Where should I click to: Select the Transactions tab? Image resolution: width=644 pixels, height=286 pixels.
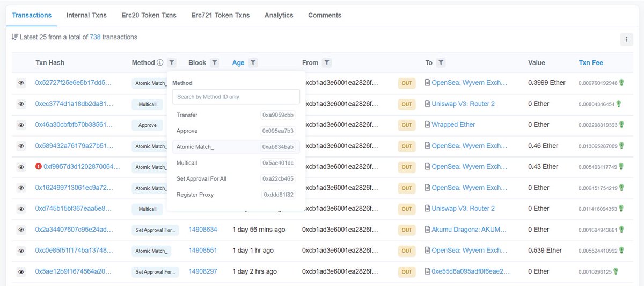click(x=32, y=15)
